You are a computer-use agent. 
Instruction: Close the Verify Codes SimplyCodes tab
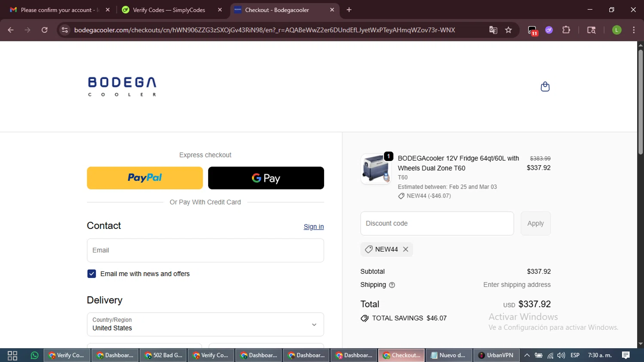(x=220, y=10)
